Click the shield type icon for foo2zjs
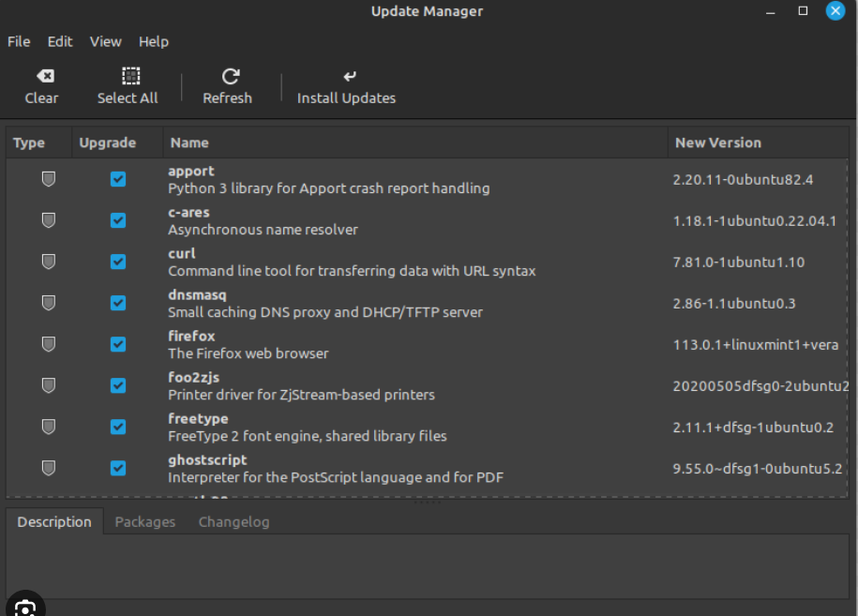Image resolution: width=858 pixels, height=616 pixels. (x=49, y=385)
